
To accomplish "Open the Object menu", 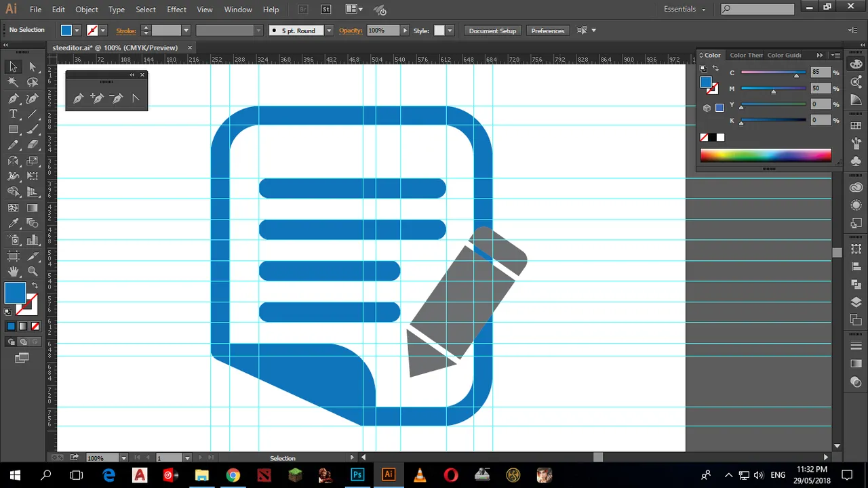I will (86, 9).
